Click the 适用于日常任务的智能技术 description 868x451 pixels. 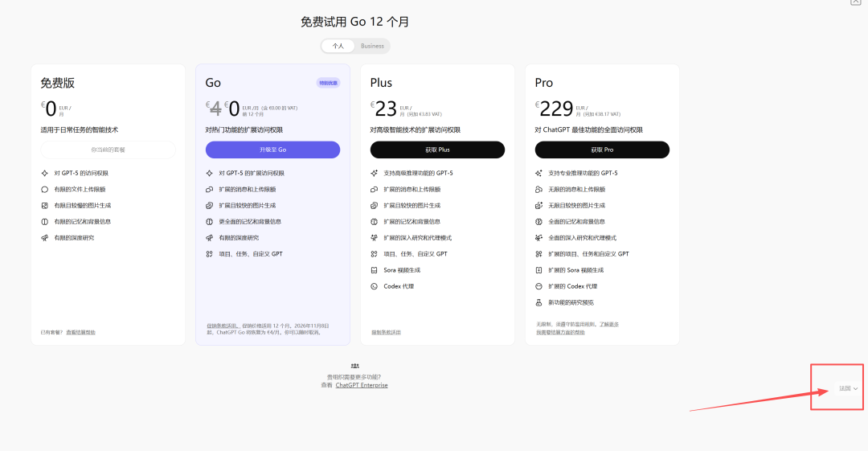(79, 129)
